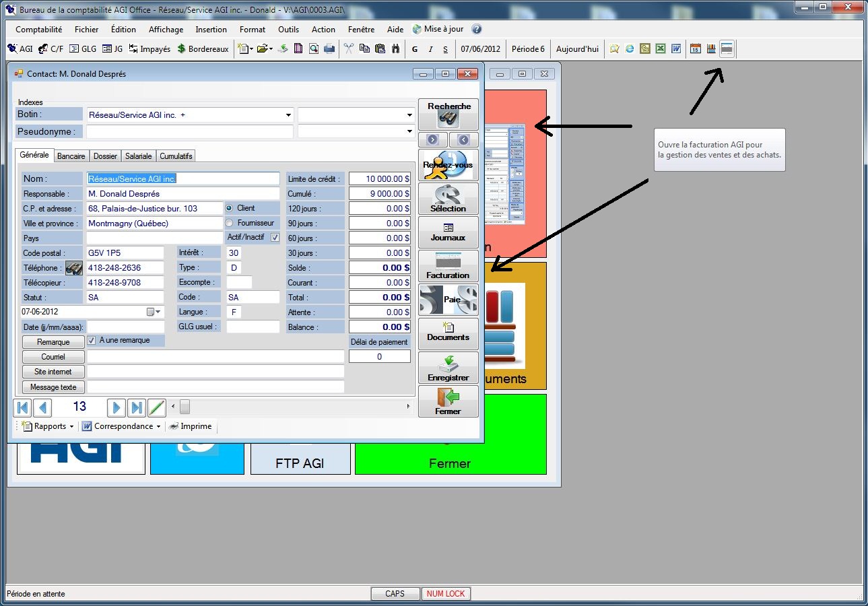Image resolution: width=868 pixels, height=606 pixels.
Task: Click the horizontal scrollbar thumb near record navigation
Action: point(185,407)
